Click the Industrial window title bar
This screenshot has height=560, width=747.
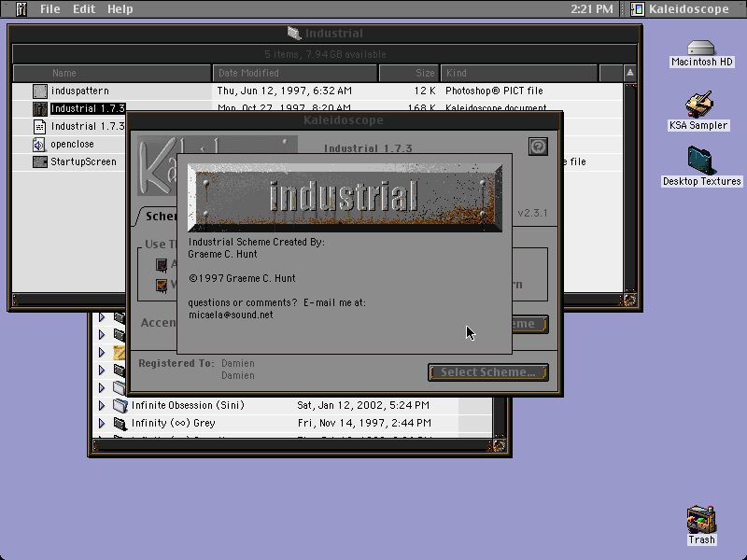coord(325,34)
